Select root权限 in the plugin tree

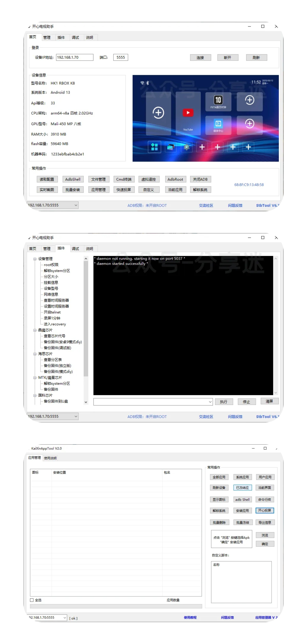[51, 265]
